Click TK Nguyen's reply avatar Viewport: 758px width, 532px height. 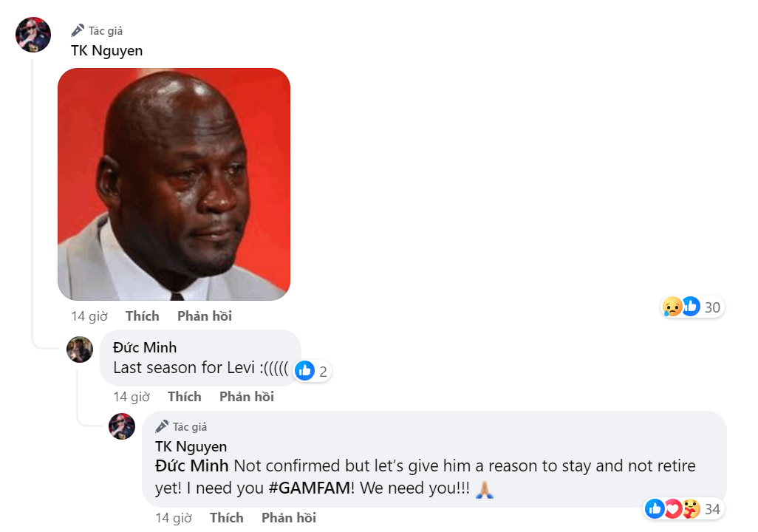[x=122, y=426]
